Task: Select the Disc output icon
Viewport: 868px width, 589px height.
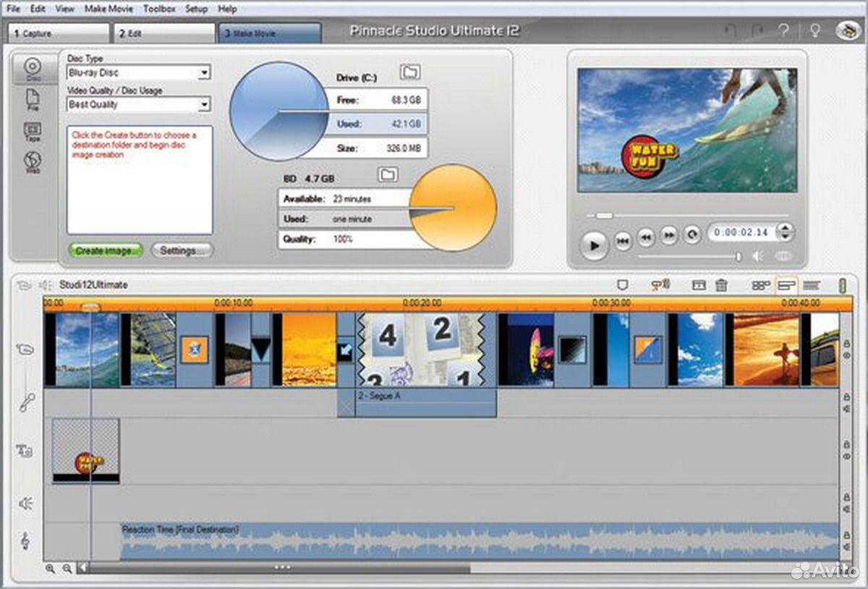Action: pos(33,68)
